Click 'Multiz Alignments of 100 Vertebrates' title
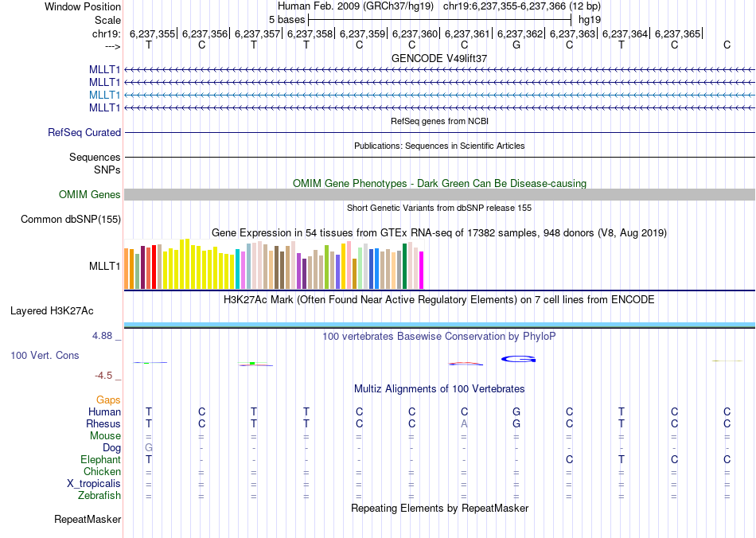 tap(439, 389)
